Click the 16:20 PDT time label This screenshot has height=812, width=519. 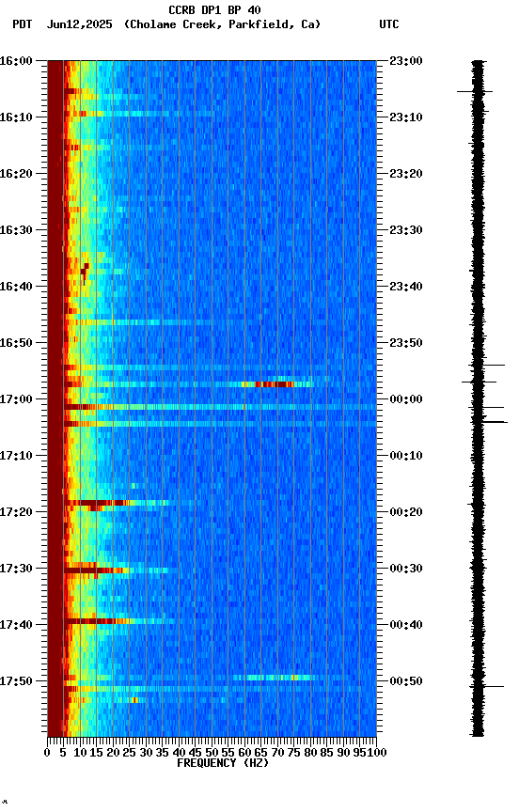click(16, 174)
